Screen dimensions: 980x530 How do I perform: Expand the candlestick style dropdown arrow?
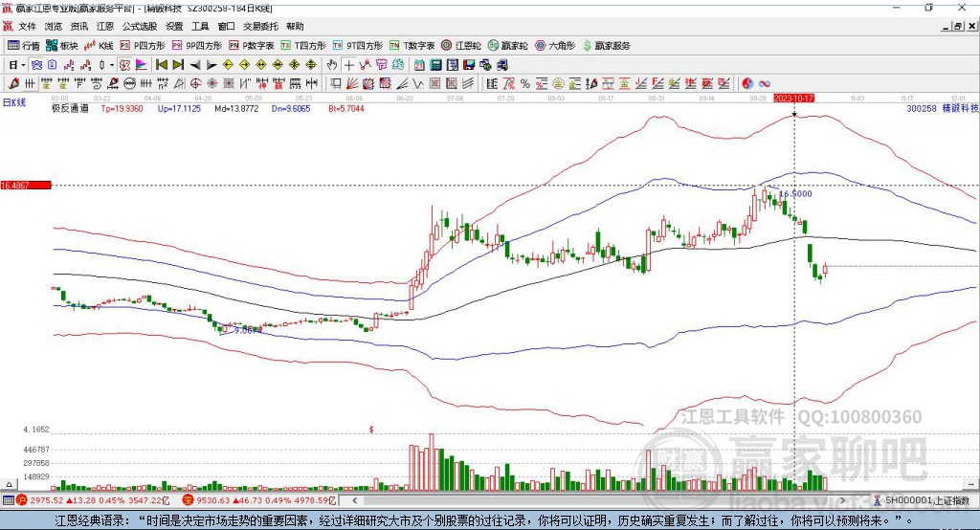112,65
